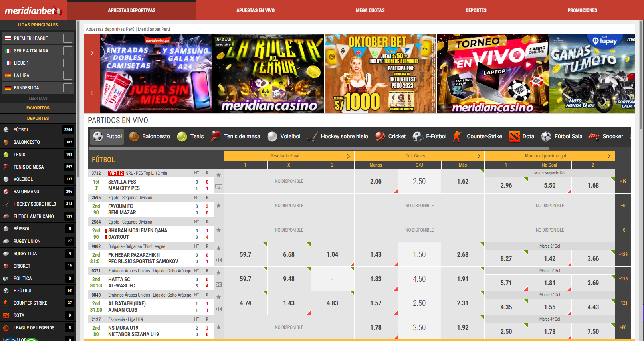The width and height of the screenshot is (644, 341).
Task: Go back in banner carousel left arrow
Action: pyautogui.click(x=92, y=93)
